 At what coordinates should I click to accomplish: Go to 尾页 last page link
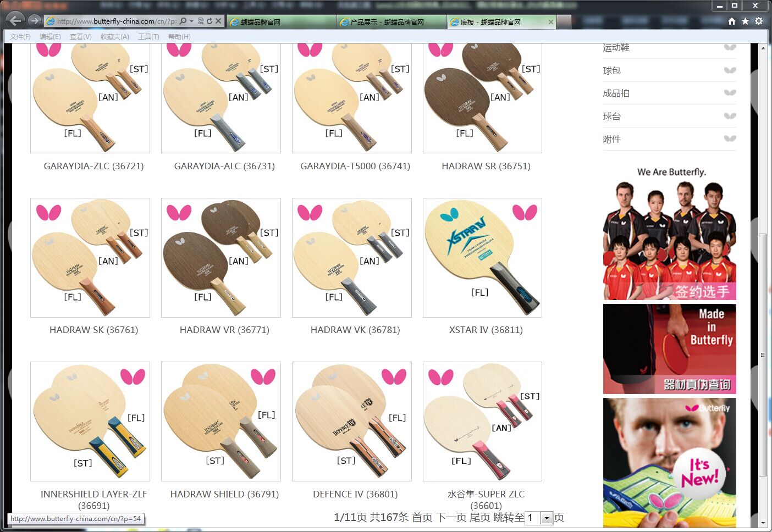(479, 517)
